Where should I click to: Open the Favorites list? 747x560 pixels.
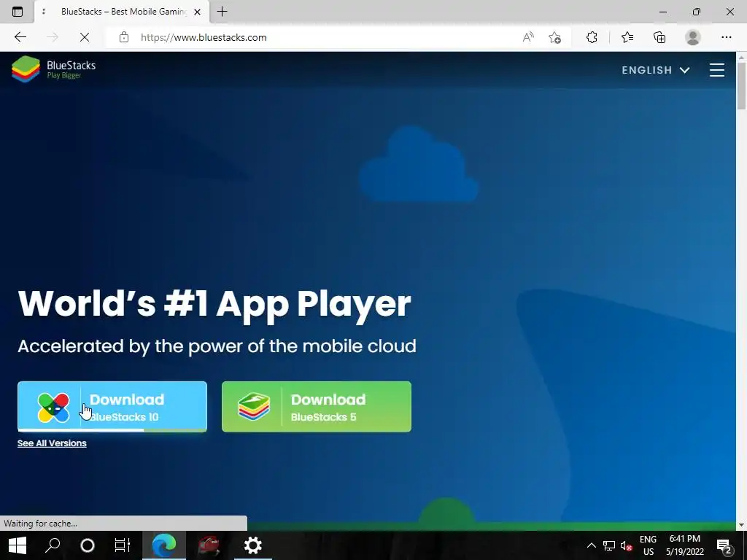[x=627, y=37]
